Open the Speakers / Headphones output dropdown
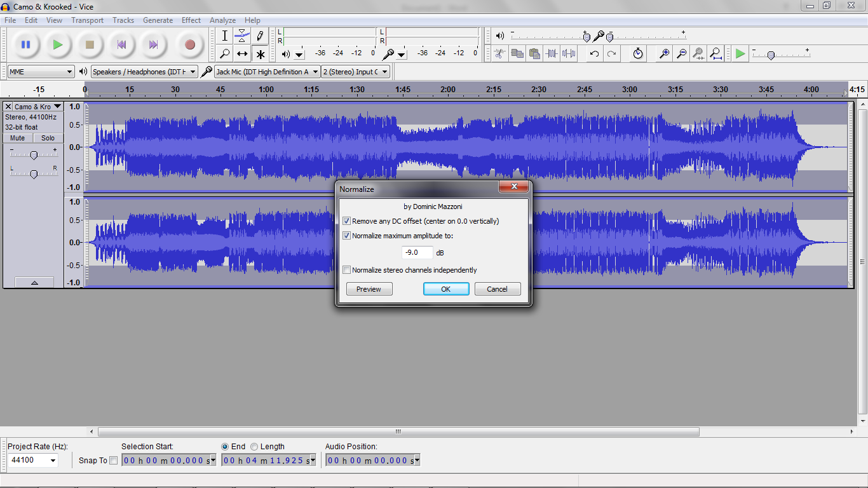 (x=145, y=72)
